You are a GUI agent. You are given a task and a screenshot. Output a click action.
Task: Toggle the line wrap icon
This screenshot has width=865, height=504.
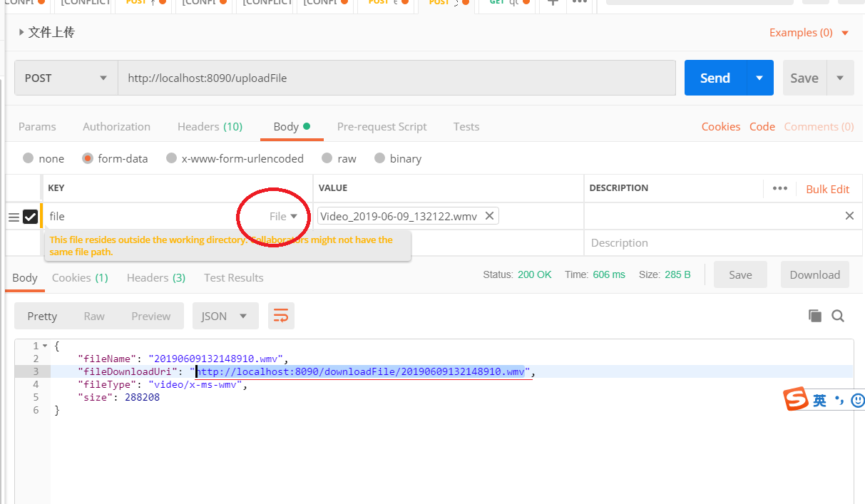[x=281, y=316]
